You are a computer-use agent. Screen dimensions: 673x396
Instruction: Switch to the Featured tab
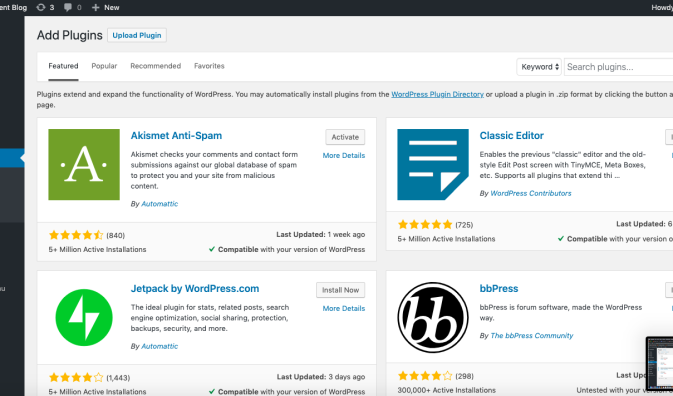coord(63,66)
